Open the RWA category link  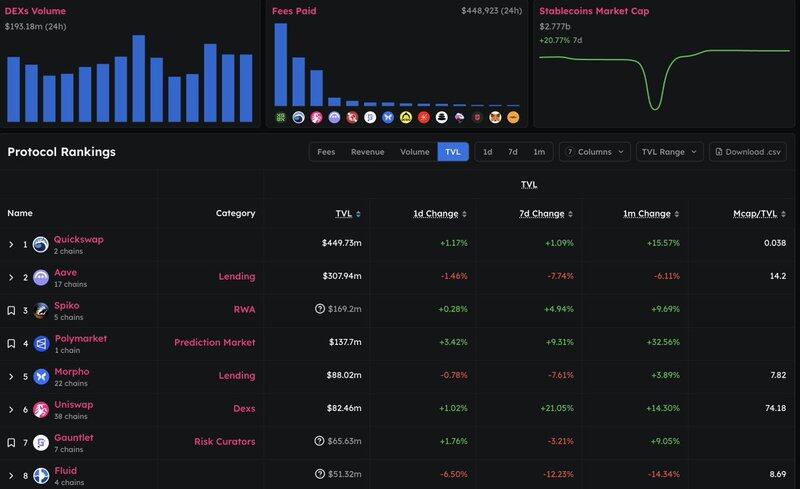click(x=244, y=309)
